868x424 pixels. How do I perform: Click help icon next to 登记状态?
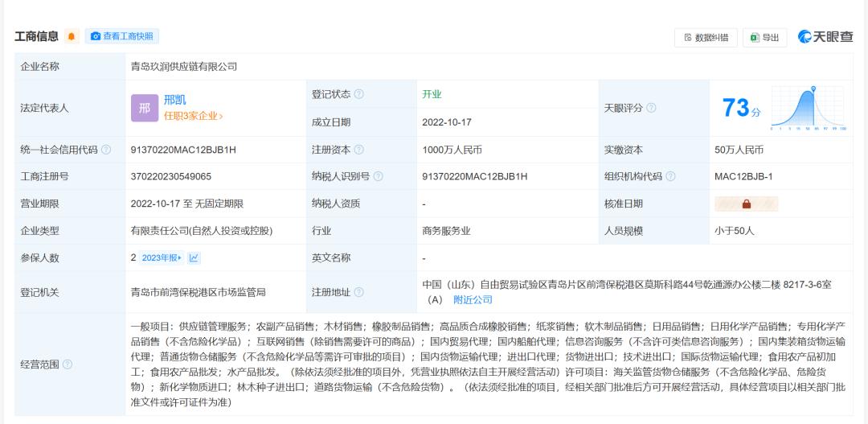point(359,94)
